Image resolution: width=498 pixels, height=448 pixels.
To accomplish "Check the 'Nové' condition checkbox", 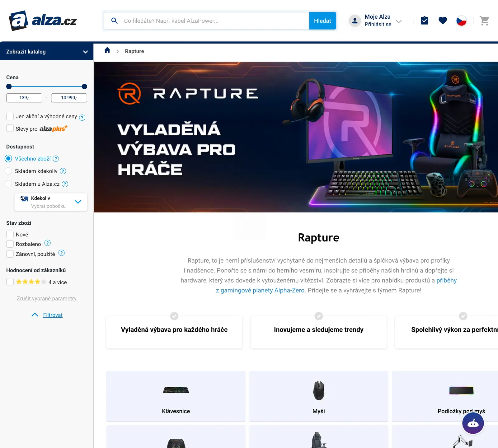I will (10, 234).
